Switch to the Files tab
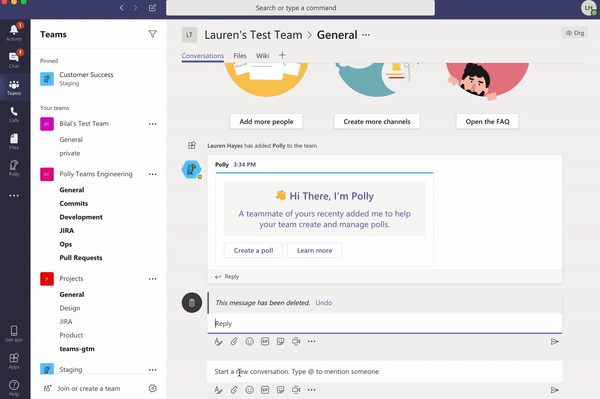600x399 pixels. point(240,56)
